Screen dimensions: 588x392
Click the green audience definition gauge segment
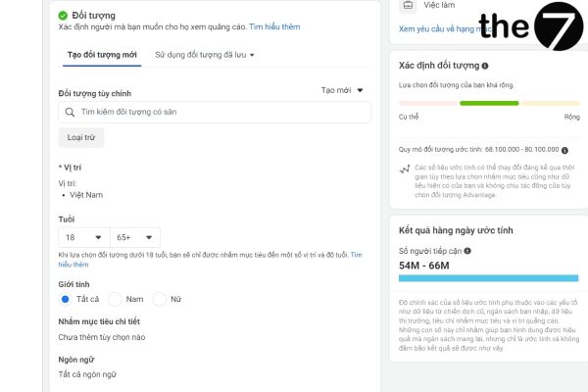pyautogui.click(x=489, y=103)
